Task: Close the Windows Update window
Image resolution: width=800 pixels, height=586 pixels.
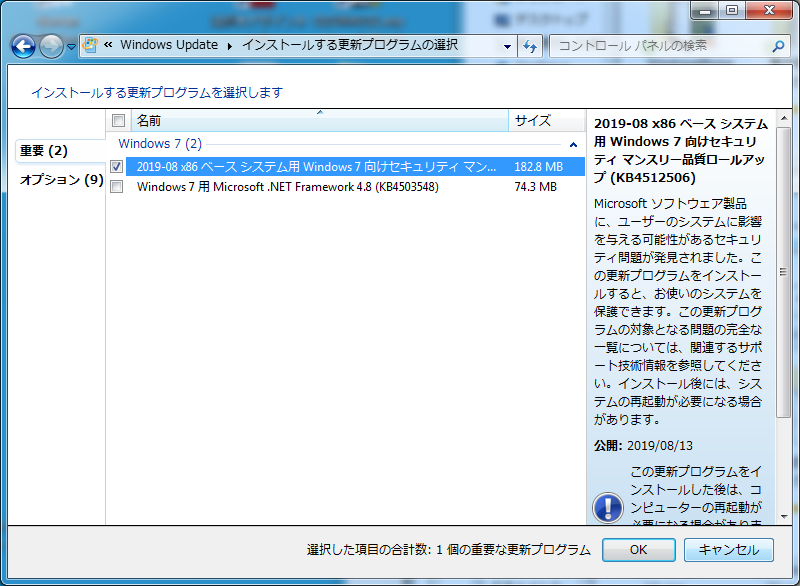Action: coord(769,10)
